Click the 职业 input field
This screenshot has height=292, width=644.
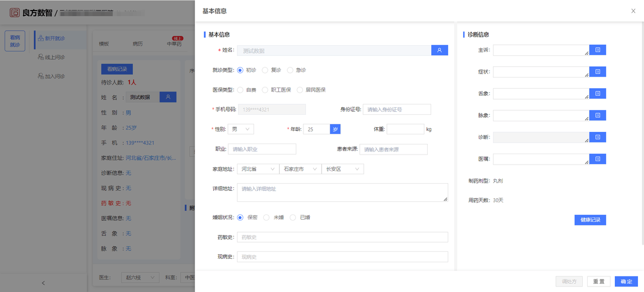262,149
